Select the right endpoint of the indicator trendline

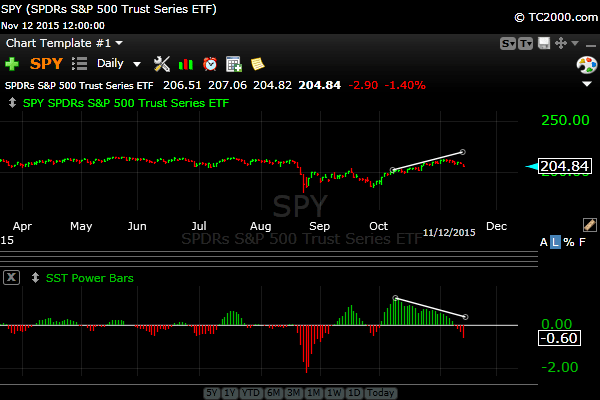tap(465, 317)
